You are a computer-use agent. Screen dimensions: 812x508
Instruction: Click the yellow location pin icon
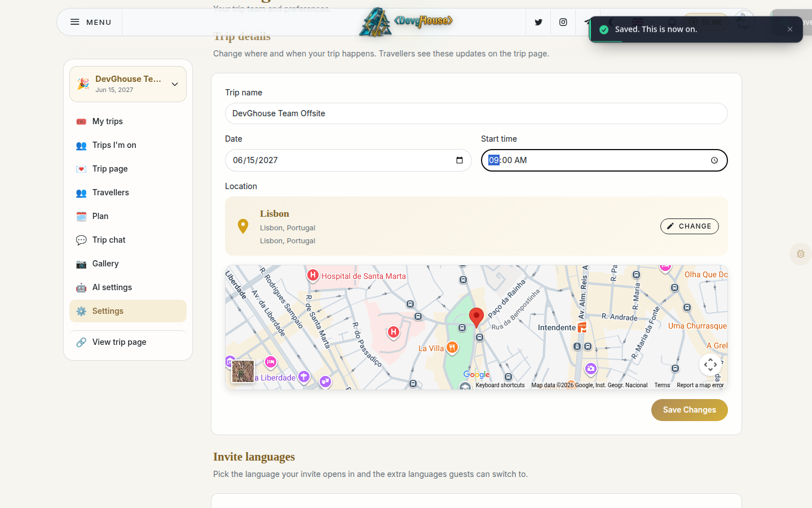[x=243, y=226]
